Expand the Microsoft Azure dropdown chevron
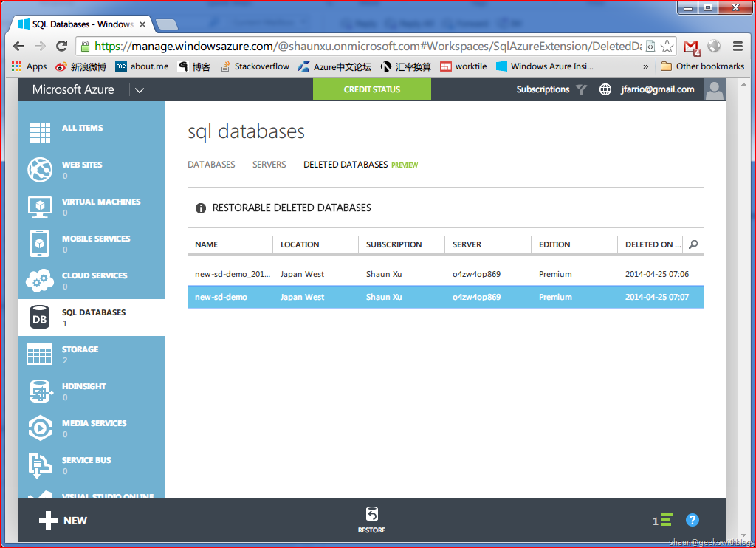 click(140, 90)
